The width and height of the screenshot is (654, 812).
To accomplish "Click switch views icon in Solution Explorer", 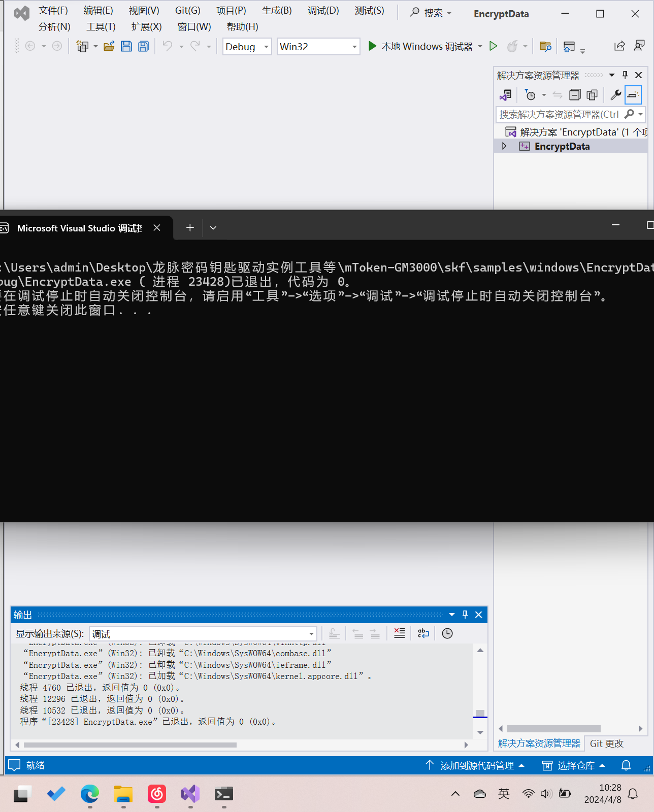I will (x=505, y=95).
